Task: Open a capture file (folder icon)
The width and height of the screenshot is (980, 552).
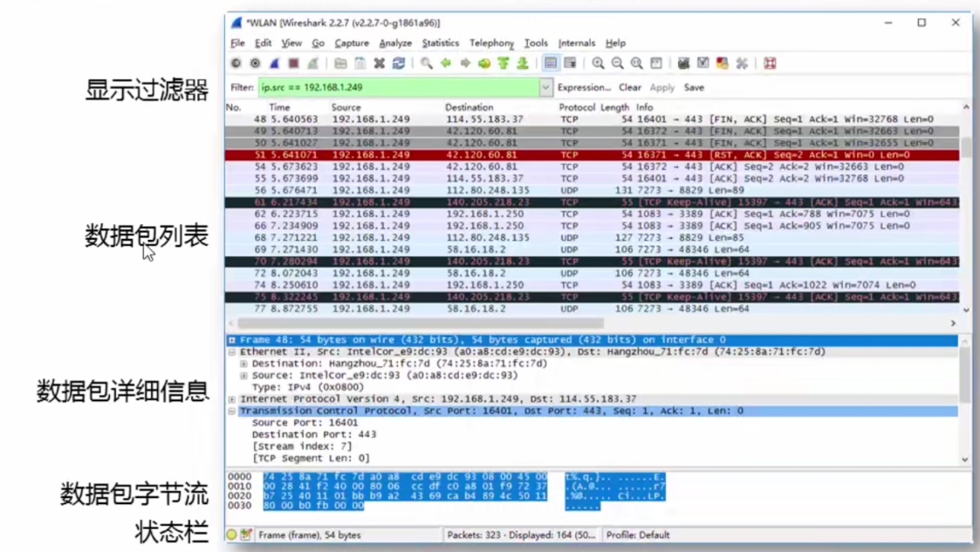Action: point(340,63)
